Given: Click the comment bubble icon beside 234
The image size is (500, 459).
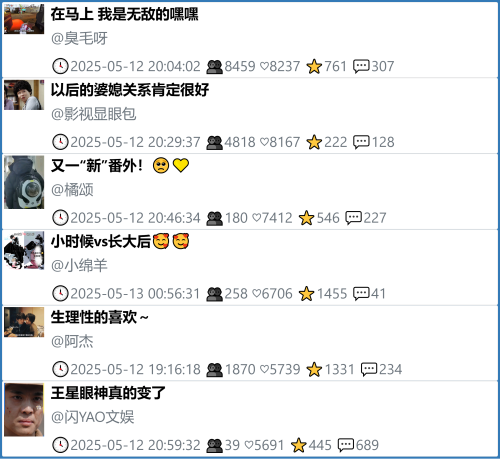Looking at the screenshot, I should click(369, 370).
